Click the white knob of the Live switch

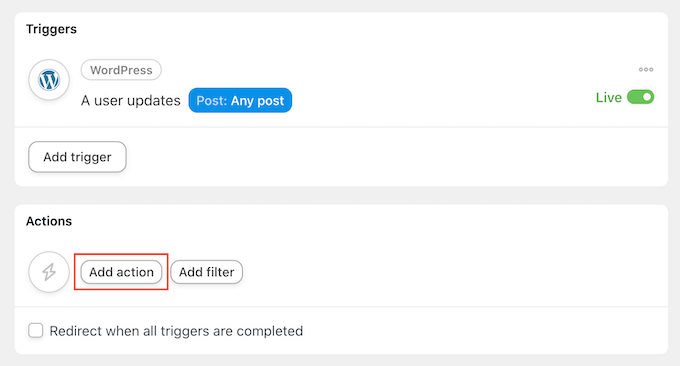647,97
